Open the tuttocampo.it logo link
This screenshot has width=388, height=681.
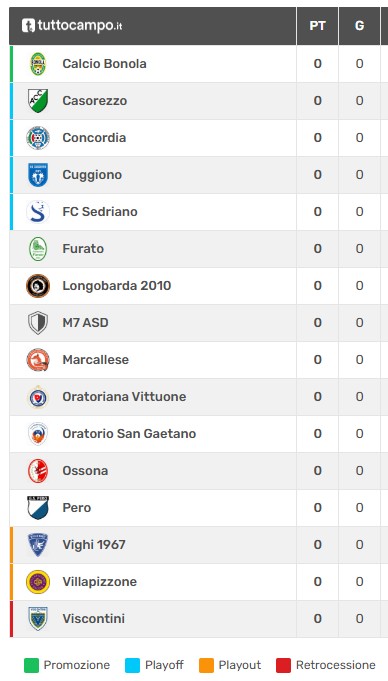[x=72, y=26]
